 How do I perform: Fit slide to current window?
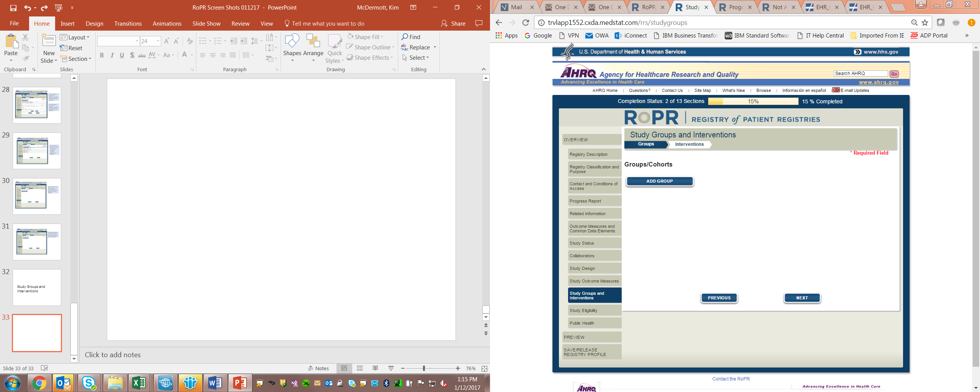coord(484,368)
